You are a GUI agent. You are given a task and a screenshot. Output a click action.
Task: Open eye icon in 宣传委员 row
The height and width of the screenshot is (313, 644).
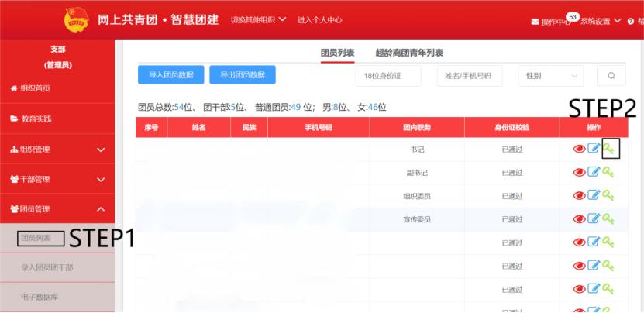tap(579, 219)
